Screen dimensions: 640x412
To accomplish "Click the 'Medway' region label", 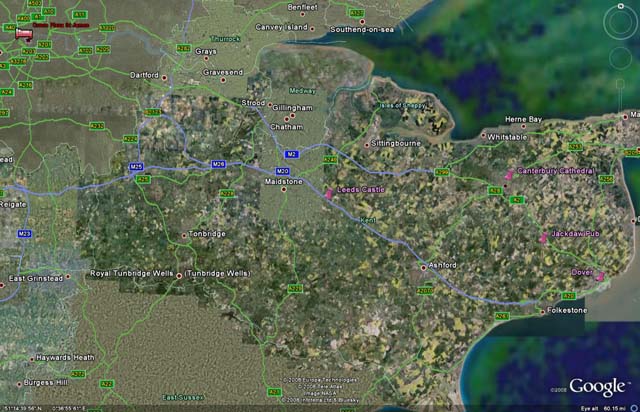I will click(x=302, y=91).
